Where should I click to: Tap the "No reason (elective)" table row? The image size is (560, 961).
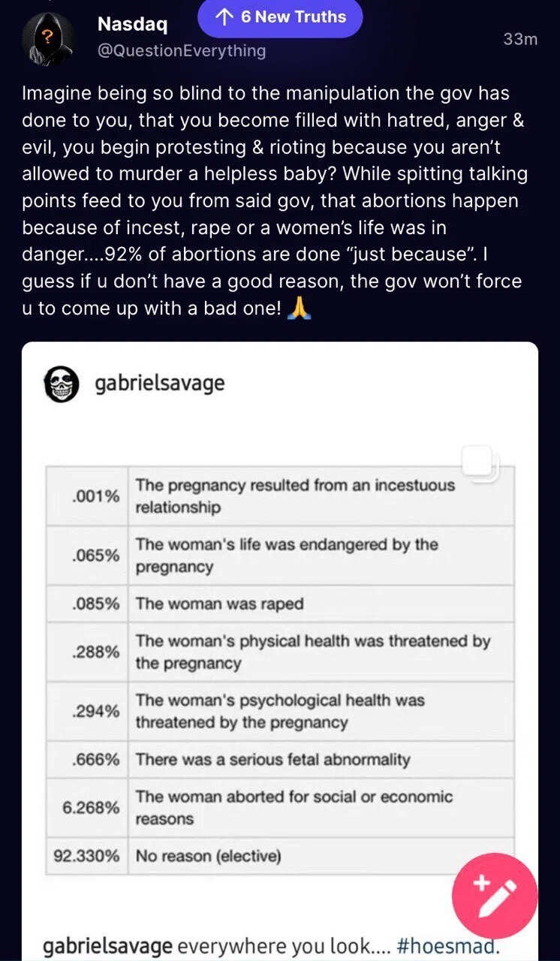(280, 856)
